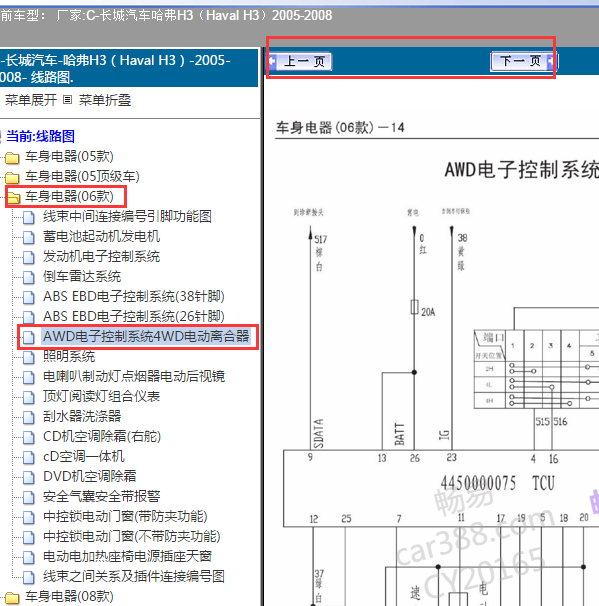This screenshot has height=606, width=599.
Task: Open 线束之间关系及插件连接编号图 page
Action: (x=134, y=577)
